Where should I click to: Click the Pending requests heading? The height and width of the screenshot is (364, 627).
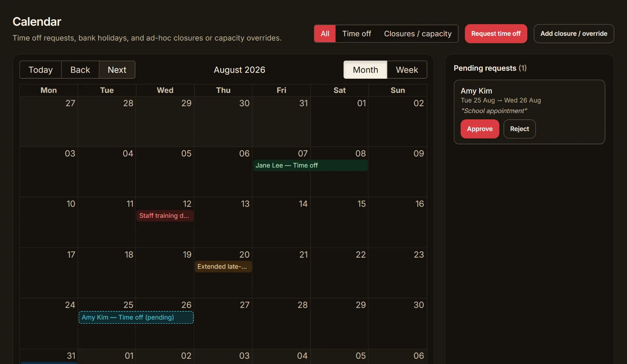(490, 68)
